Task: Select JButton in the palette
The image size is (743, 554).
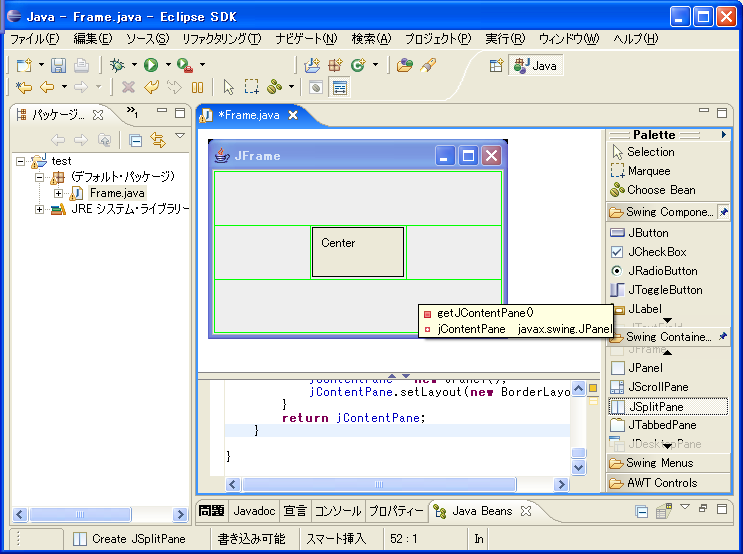Action: 668,233
